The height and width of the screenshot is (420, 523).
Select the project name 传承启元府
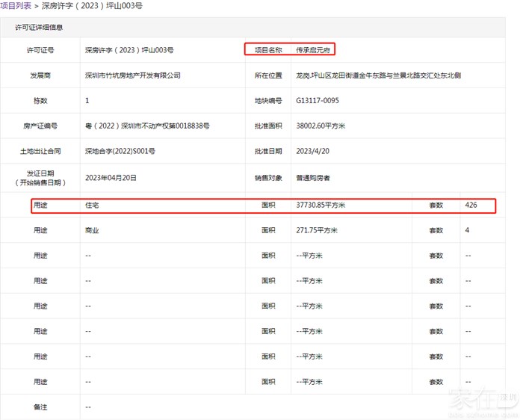click(314, 50)
